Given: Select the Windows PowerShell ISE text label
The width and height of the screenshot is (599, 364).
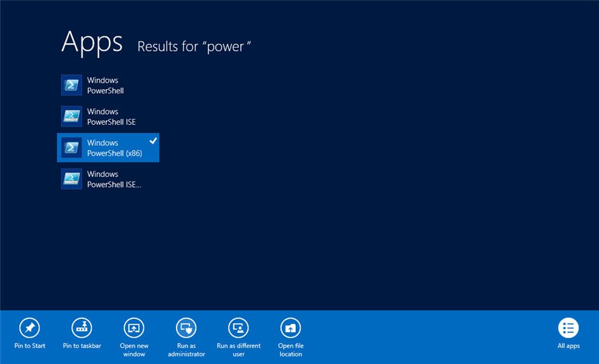Looking at the screenshot, I should click(x=111, y=116).
